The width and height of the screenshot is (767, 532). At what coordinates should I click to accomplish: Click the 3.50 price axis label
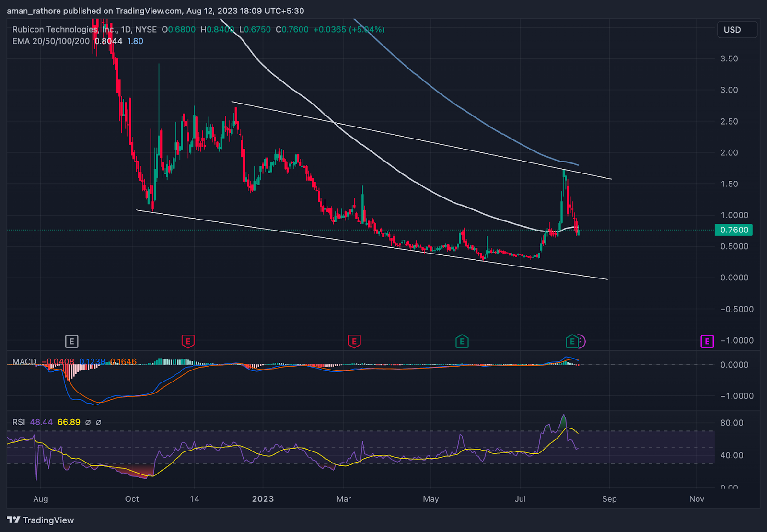[729, 58]
